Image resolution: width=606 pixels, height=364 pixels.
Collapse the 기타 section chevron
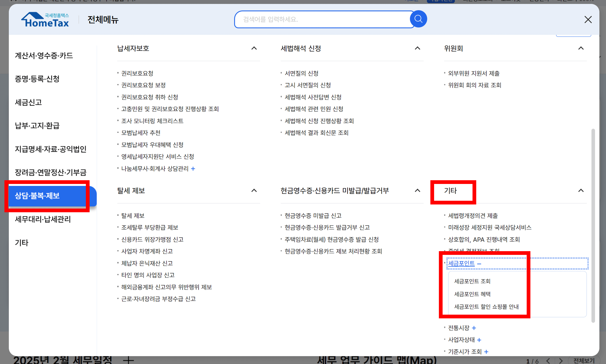pyautogui.click(x=581, y=191)
